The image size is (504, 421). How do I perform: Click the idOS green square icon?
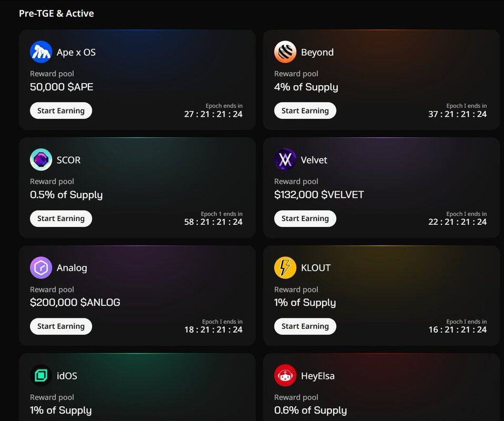pyautogui.click(x=41, y=376)
